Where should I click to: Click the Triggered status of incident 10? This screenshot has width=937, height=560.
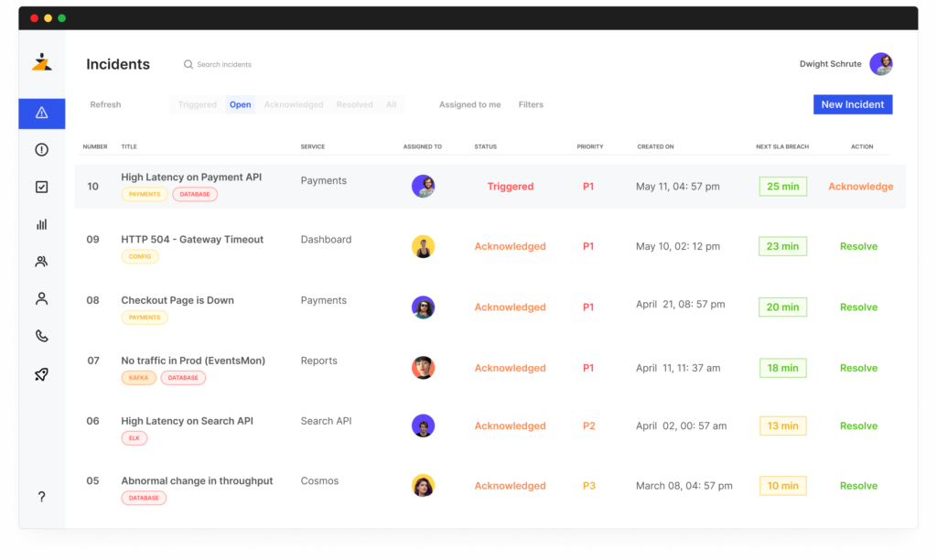coord(511,187)
